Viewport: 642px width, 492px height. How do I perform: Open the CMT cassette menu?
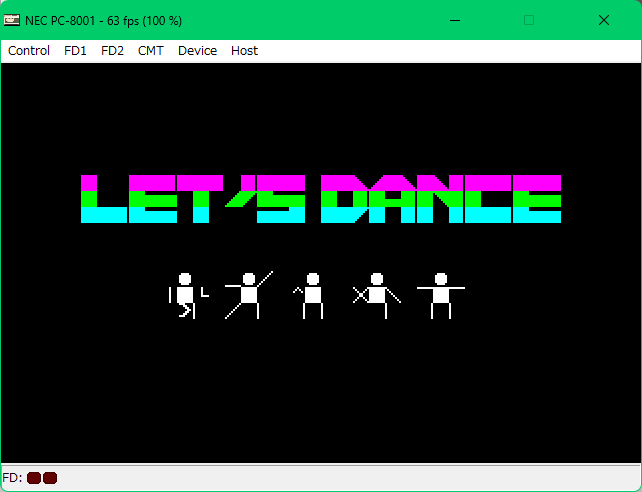point(151,51)
